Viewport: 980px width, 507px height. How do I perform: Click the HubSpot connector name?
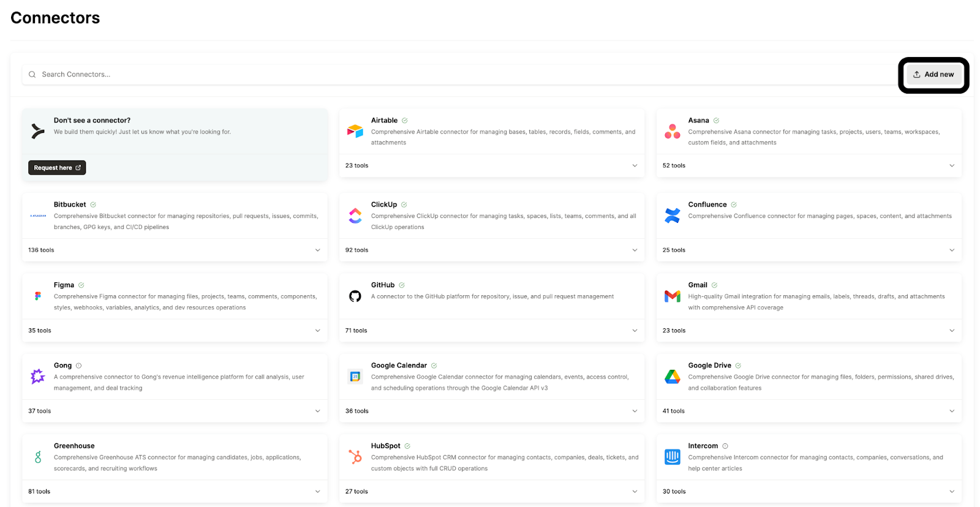coord(386,446)
